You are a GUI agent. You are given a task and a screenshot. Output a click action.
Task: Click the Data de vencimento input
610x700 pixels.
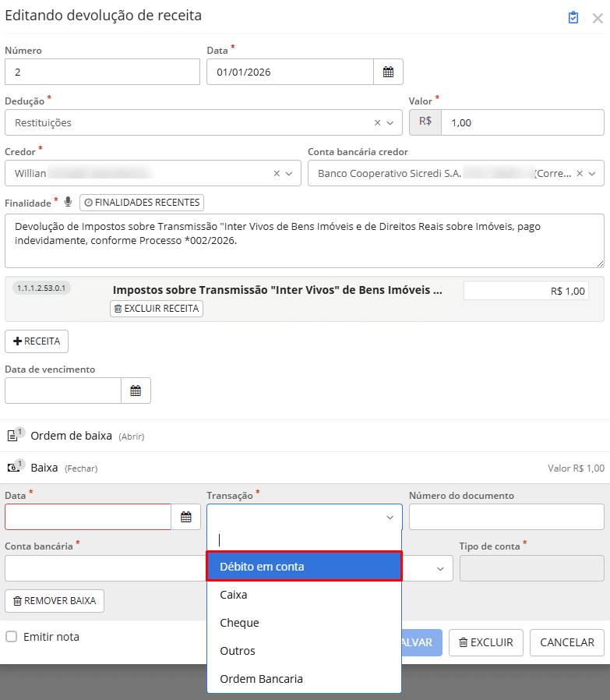coord(63,391)
